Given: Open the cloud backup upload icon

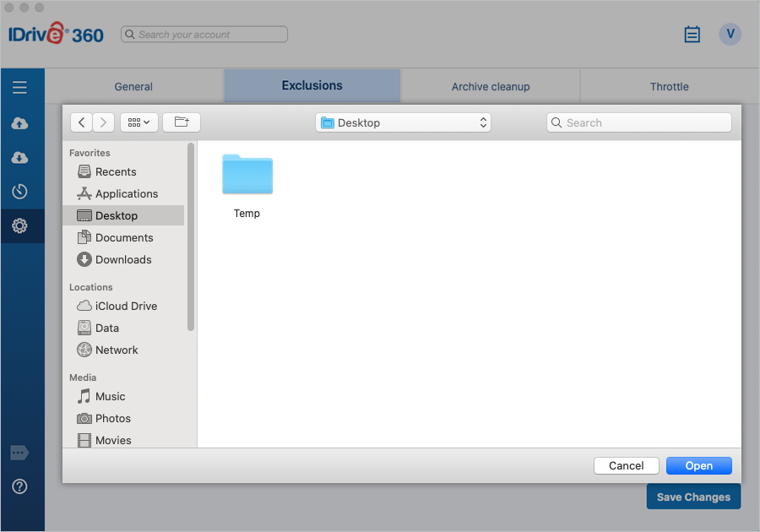Looking at the screenshot, I should (19, 123).
